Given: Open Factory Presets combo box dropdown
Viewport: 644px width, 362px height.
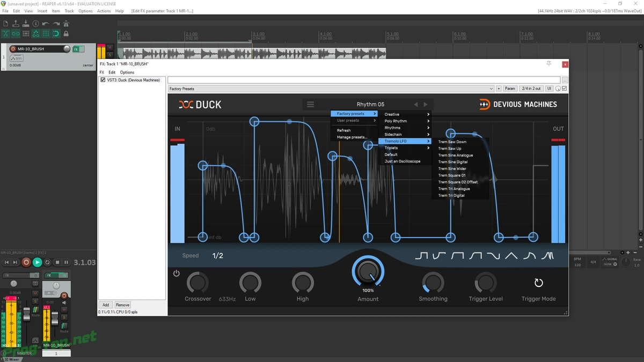Looking at the screenshot, I should (x=331, y=88).
